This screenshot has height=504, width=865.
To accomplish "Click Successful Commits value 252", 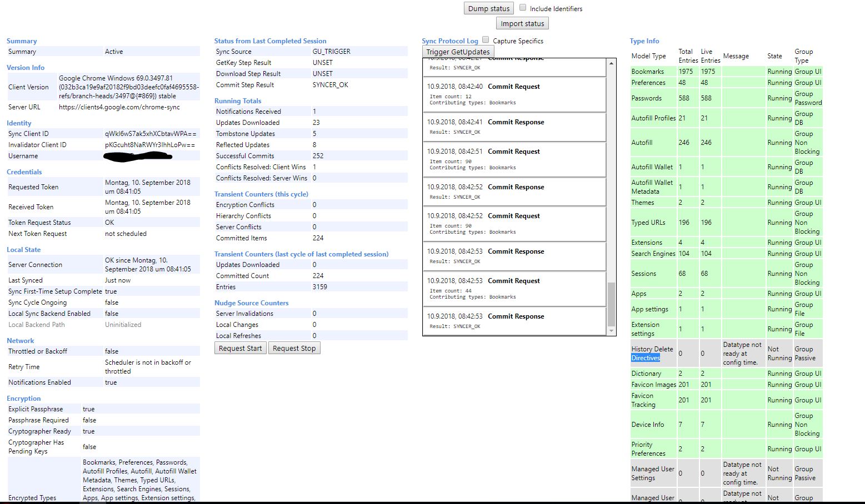I will (x=318, y=156).
